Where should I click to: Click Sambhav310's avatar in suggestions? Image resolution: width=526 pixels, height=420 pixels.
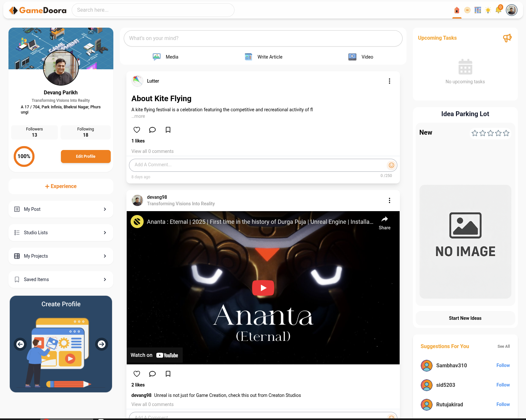pyautogui.click(x=427, y=366)
